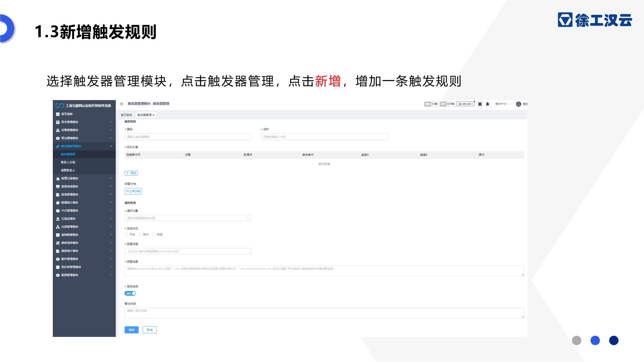The width and height of the screenshot is (644, 362).
Task: Click the 趋势曲线模块 sidebar icon
Action: coord(58,187)
